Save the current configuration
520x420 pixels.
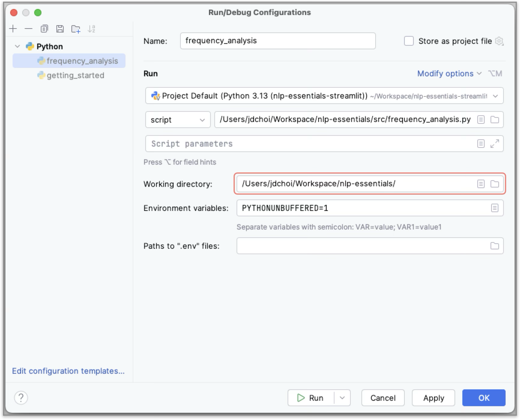(60, 29)
